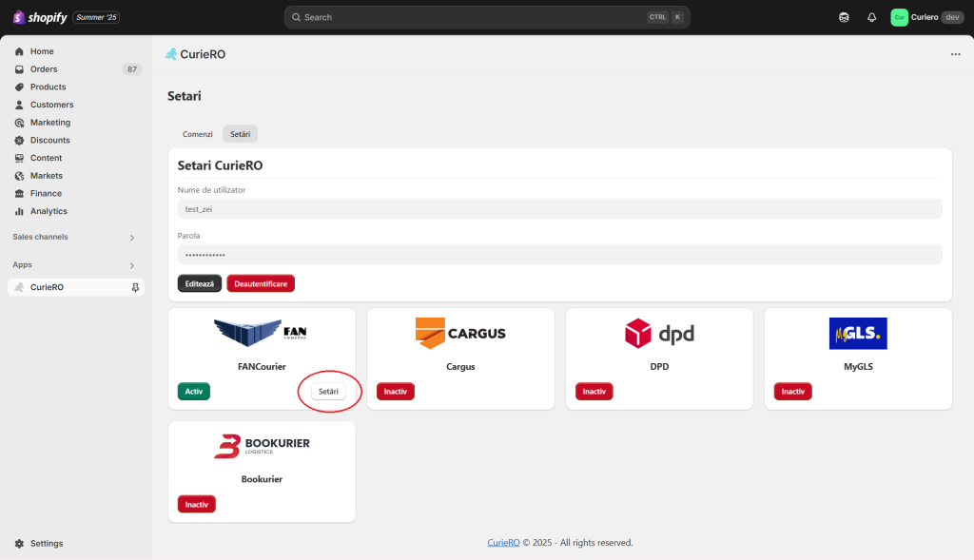Open Content in the sidebar
Screen dimensions: 974x560
click(46, 159)
